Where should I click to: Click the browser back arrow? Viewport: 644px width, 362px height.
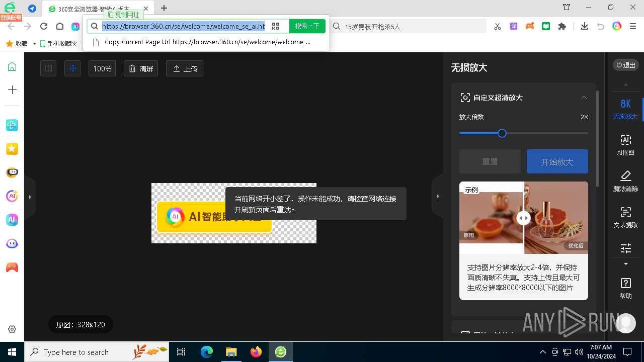click(x=11, y=27)
